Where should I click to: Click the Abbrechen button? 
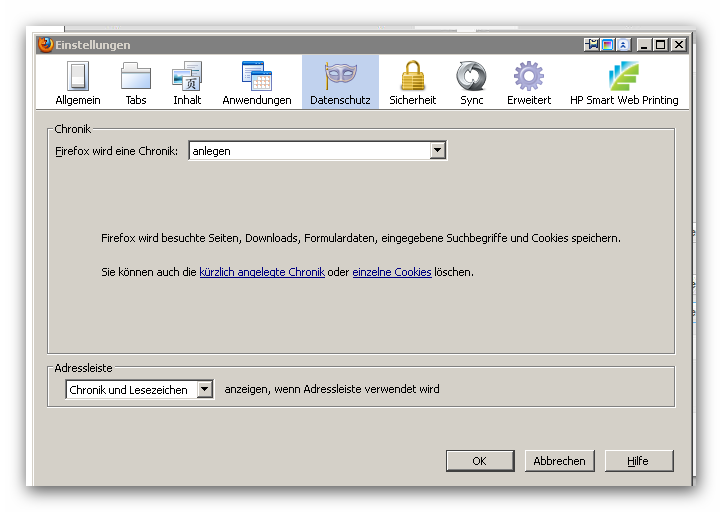tap(559, 461)
